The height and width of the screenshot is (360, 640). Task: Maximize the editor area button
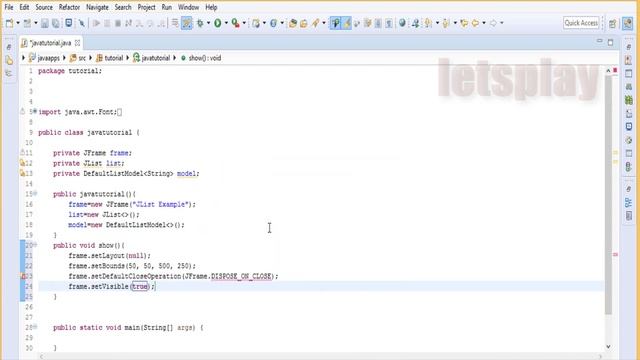[611, 42]
